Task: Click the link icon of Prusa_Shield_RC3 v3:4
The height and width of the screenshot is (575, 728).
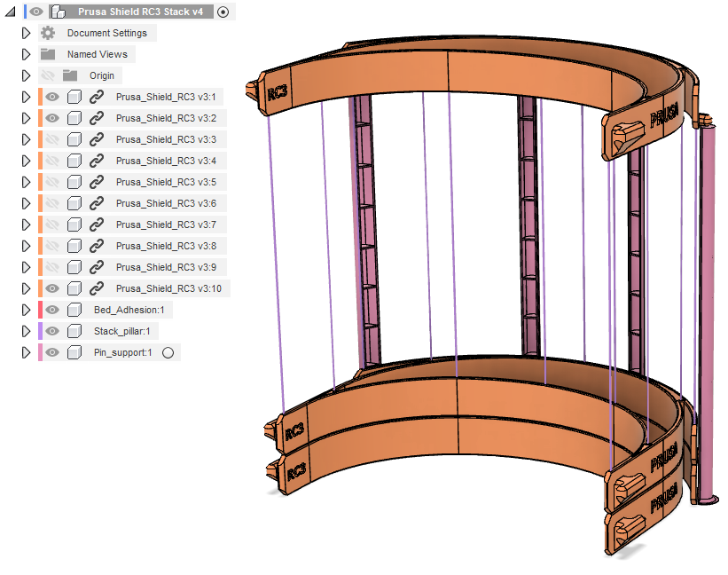Action: pyautogui.click(x=96, y=161)
